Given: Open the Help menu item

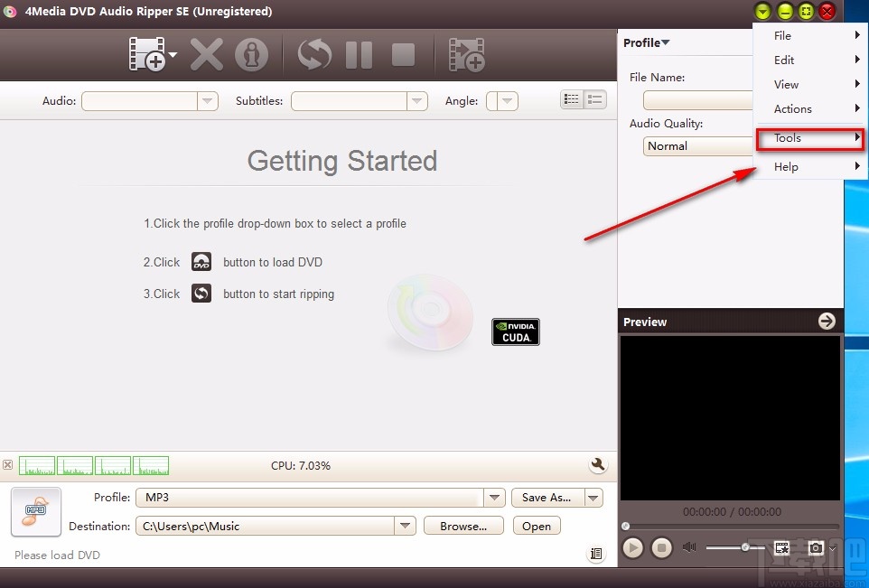Looking at the screenshot, I should coord(786,167).
